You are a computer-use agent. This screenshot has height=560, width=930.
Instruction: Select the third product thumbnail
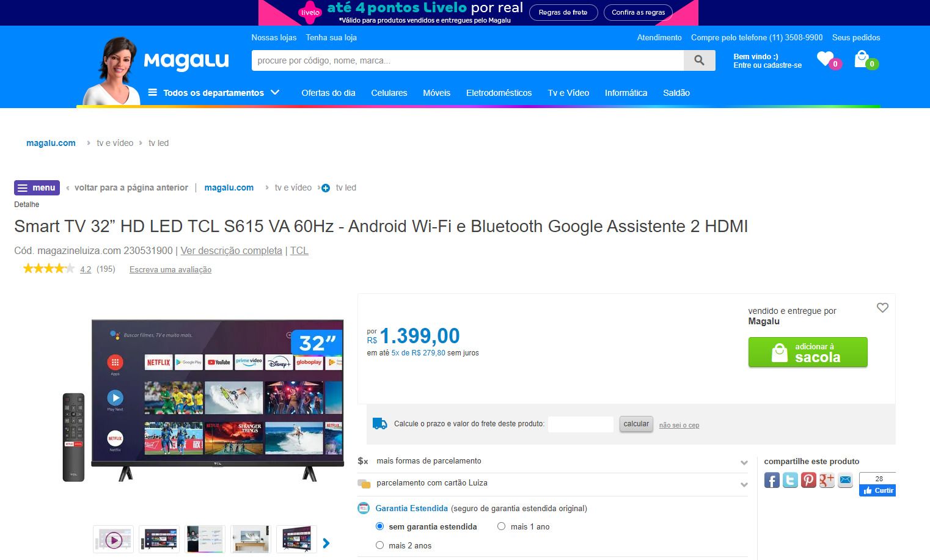tap(205, 540)
